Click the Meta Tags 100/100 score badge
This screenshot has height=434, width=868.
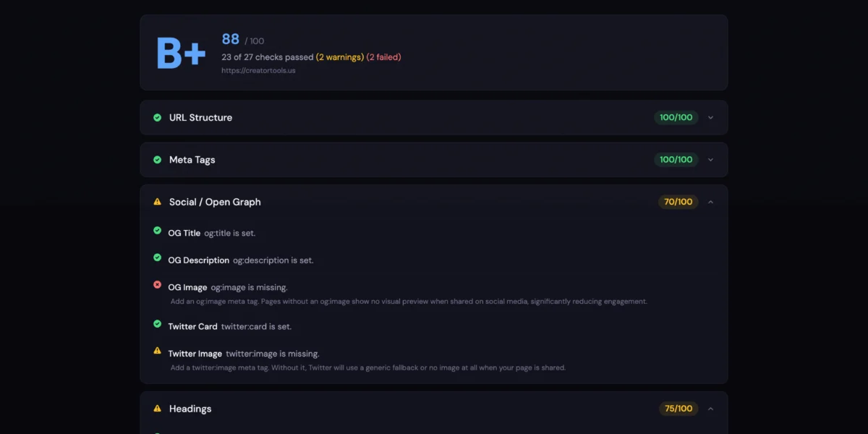pyautogui.click(x=676, y=160)
